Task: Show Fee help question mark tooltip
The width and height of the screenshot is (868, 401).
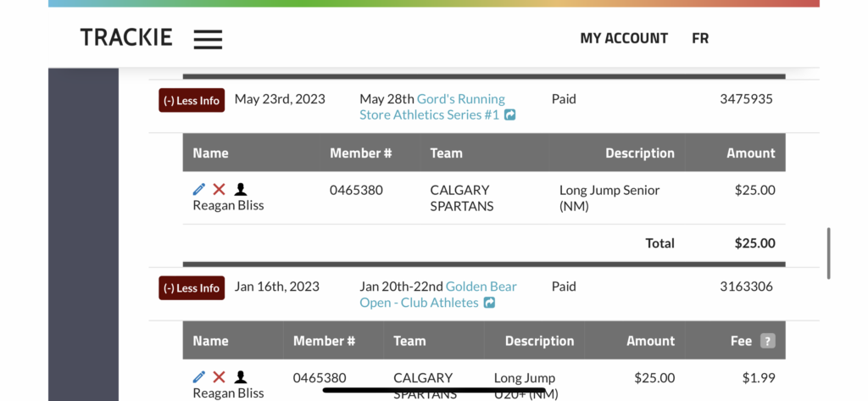Action: coord(767,341)
